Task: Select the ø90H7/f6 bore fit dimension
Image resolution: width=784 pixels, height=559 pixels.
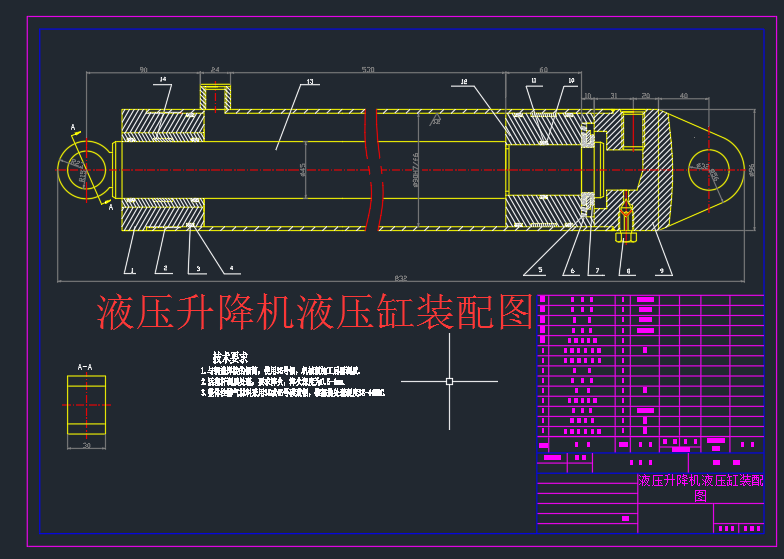Action: tap(415, 170)
